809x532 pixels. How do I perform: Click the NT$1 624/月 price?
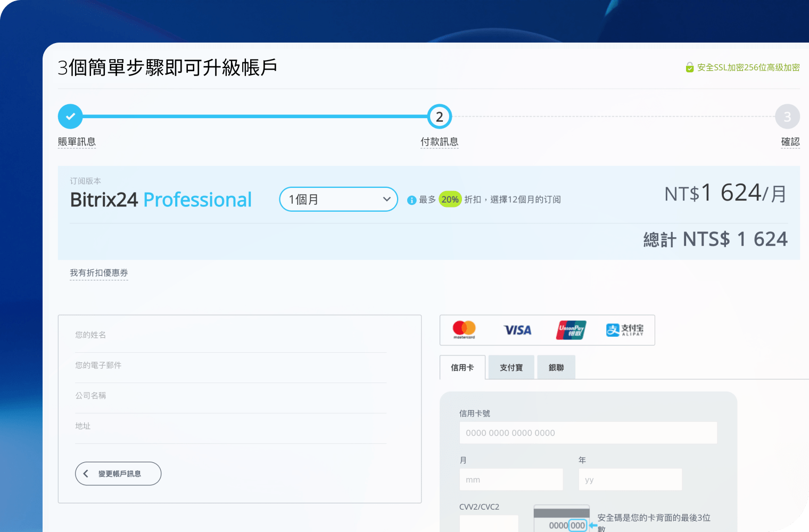coord(726,193)
